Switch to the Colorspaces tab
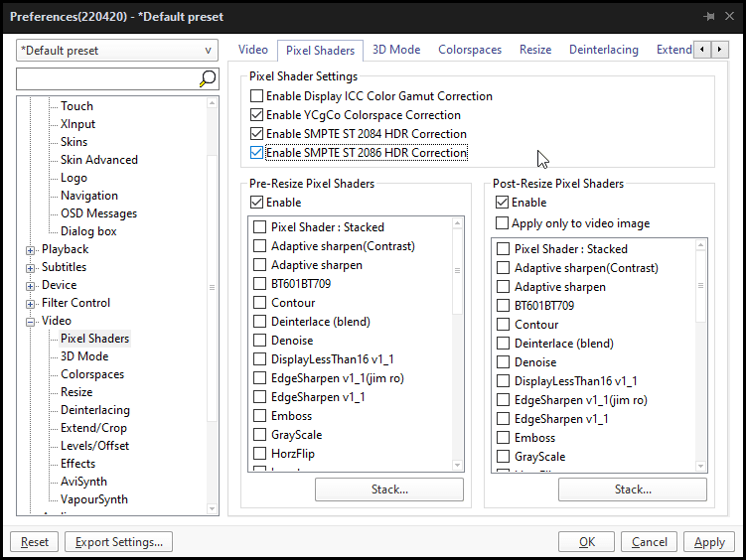The width and height of the screenshot is (746, 560). click(x=470, y=50)
